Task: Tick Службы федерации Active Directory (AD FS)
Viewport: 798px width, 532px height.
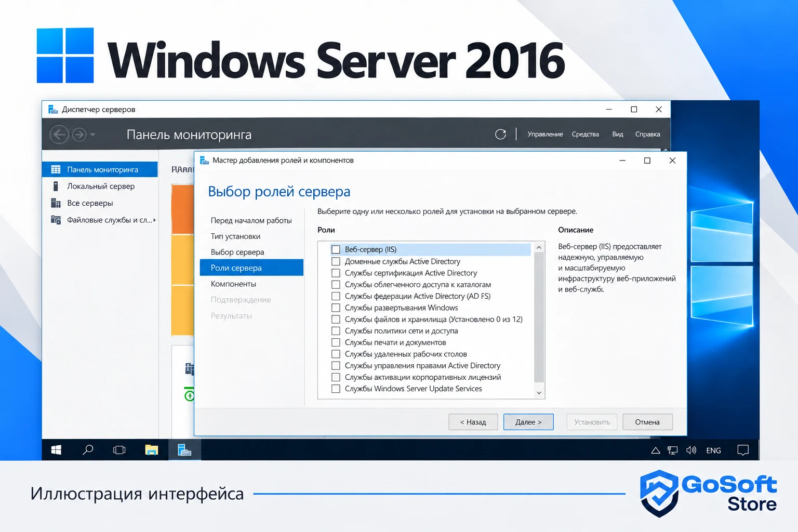Action: click(x=336, y=296)
